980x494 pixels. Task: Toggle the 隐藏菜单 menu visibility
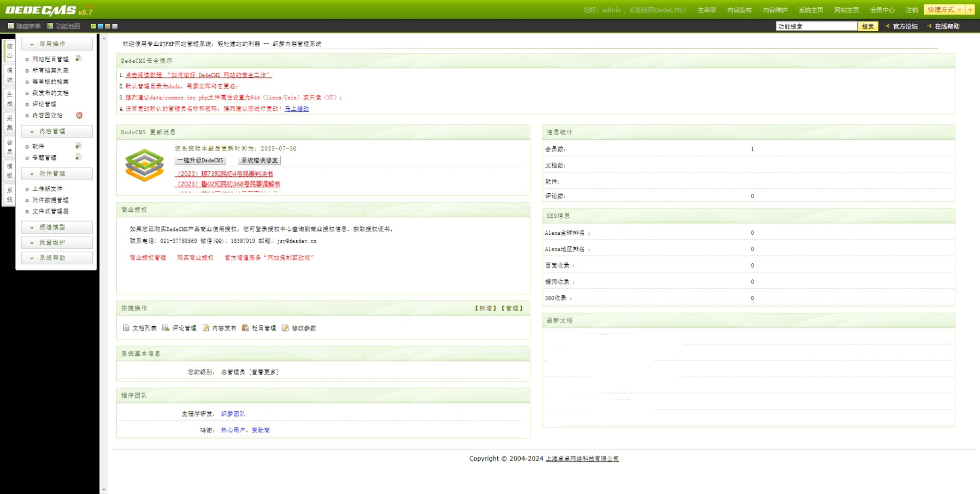click(x=24, y=26)
